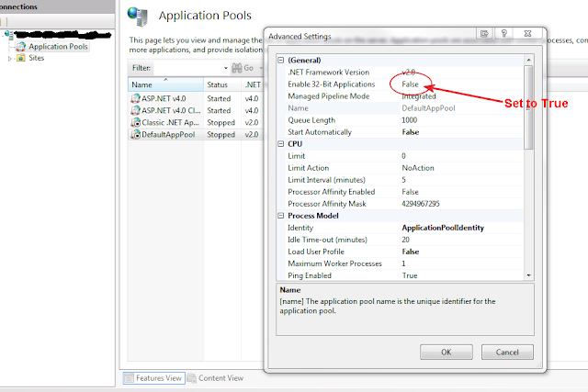Screen dimensions: 588x392
Task: Collapse the (General) category
Action: coord(281,60)
